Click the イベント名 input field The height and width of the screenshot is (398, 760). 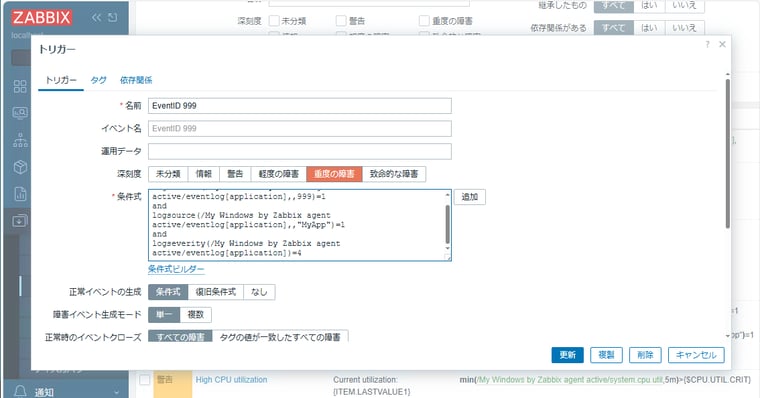pos(300,128)
